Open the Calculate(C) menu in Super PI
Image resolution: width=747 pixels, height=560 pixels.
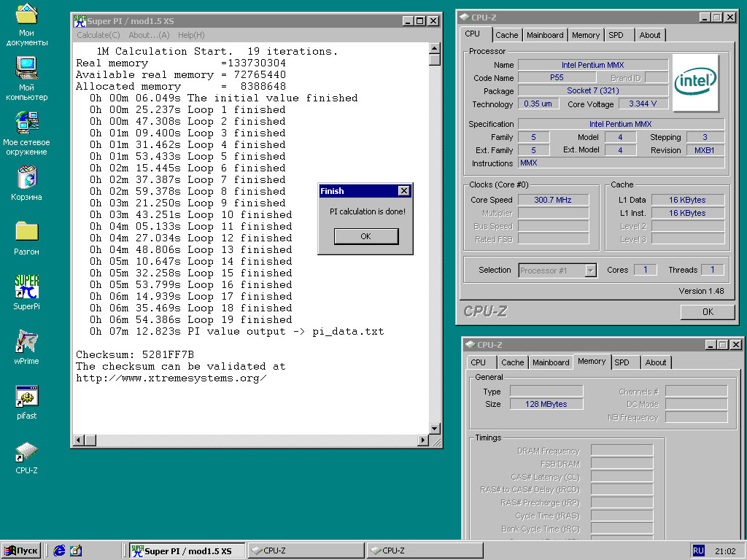[98, 35]
